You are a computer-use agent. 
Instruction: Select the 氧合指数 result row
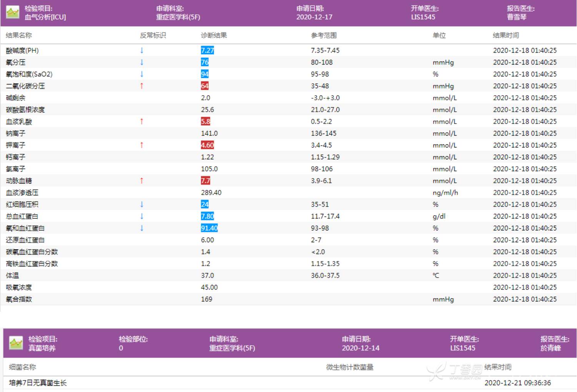tap(19, 299)
